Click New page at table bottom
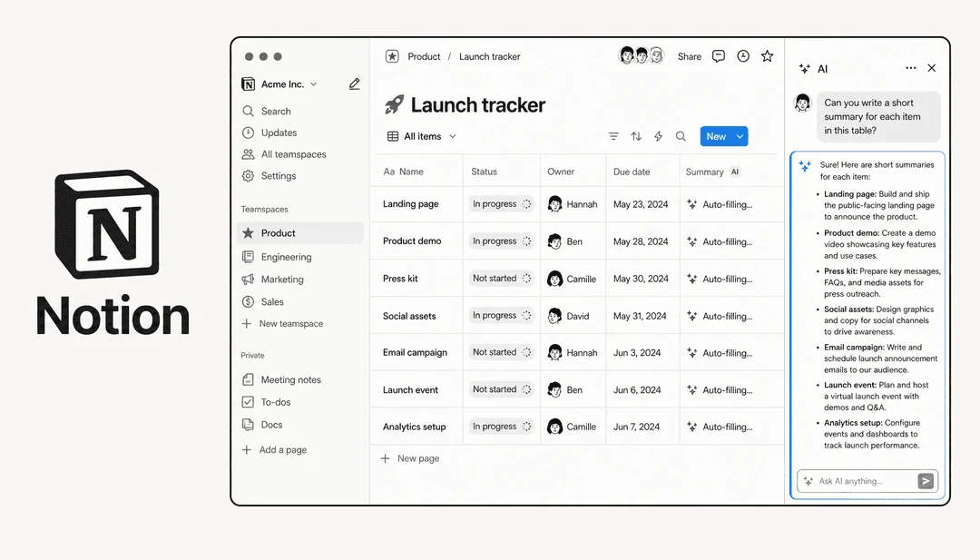The image size is (980, 560). click(x=410, y=458)
